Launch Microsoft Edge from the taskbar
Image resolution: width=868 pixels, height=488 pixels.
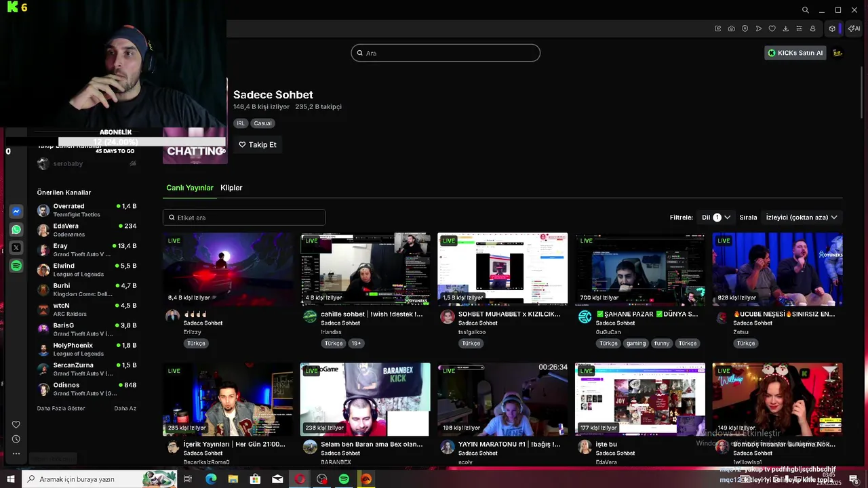(211, 479)
